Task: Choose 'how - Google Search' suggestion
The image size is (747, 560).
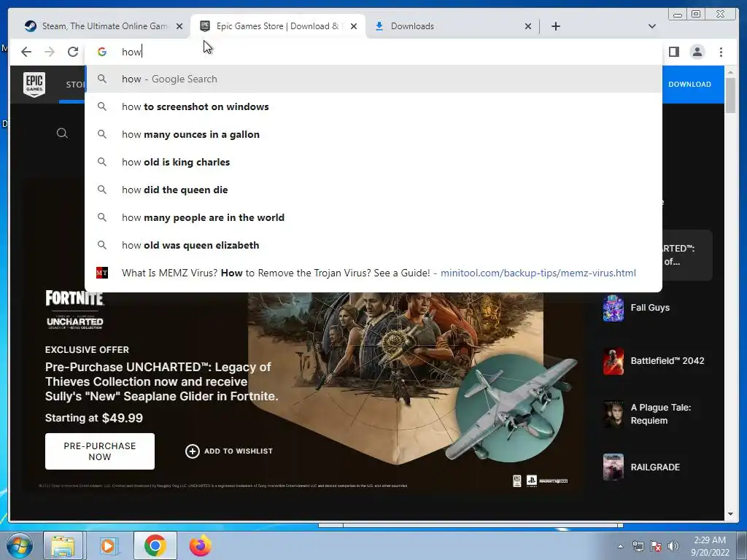Action: 373,79
